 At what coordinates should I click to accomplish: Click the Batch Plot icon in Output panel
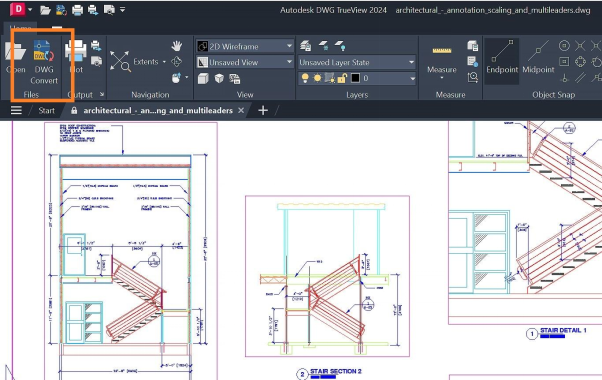96,46
